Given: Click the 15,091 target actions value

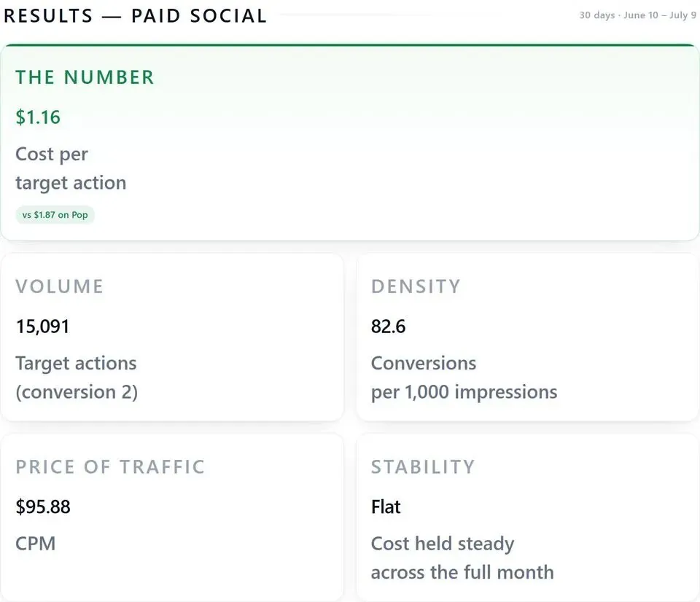Looking at the screenshot, I should [x=42, y=327].
